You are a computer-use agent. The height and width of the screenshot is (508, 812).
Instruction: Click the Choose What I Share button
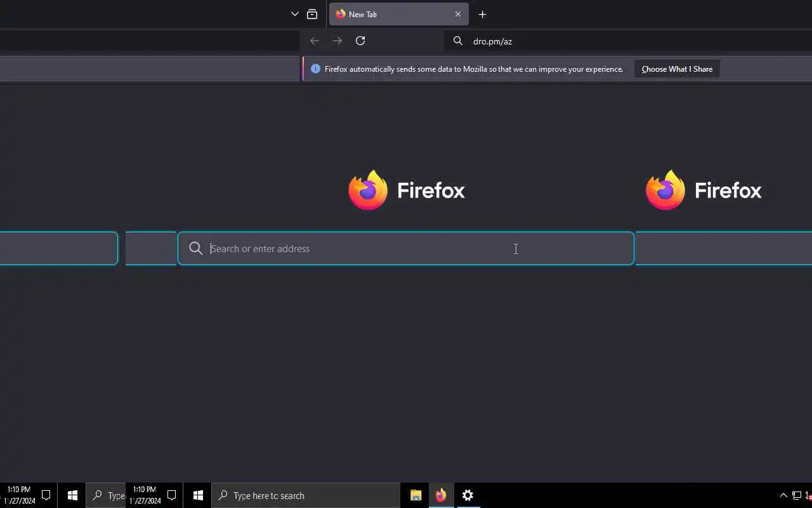pos(677,69)
